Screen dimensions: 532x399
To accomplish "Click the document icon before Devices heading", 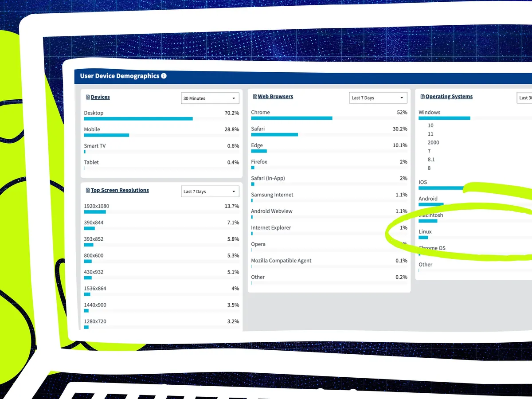I will pos(88,97).
